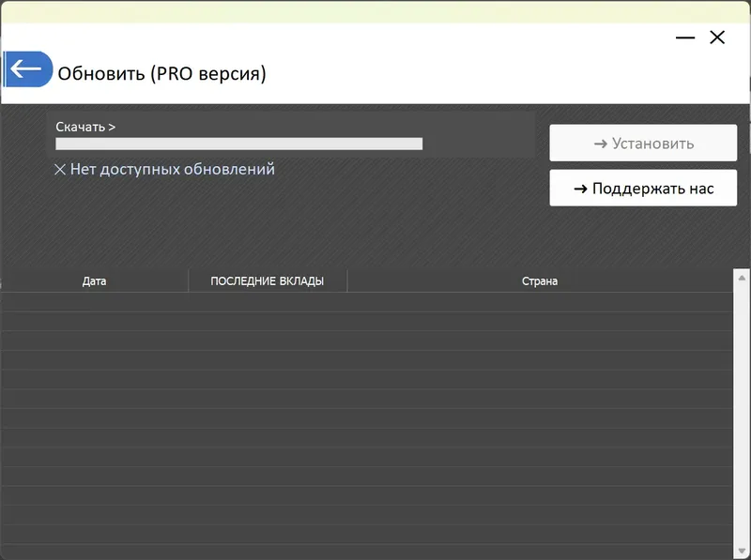Select the Дата column header

click(96, 280)
